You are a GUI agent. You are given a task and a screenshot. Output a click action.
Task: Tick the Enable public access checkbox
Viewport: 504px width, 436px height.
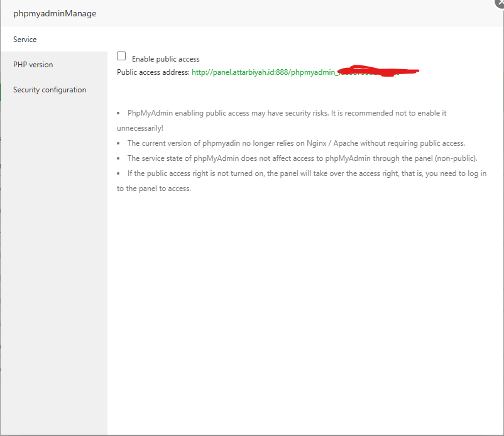(121, 56)
